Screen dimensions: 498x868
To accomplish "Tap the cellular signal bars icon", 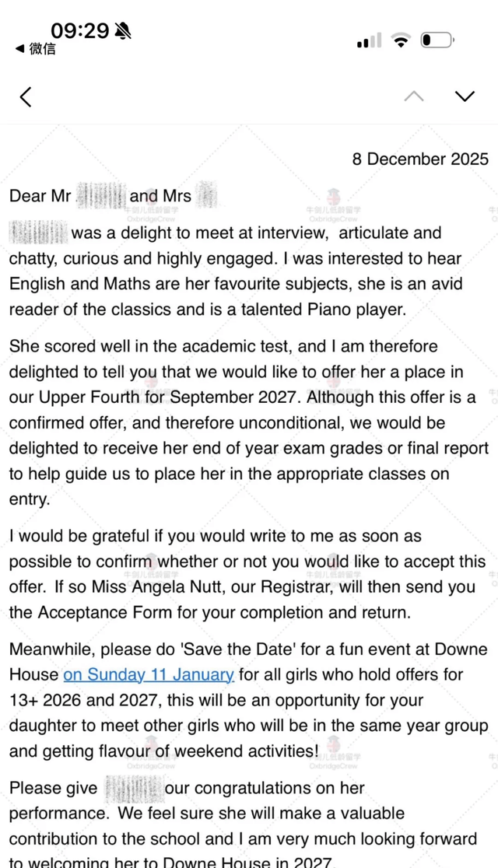I will click(370, 40).
